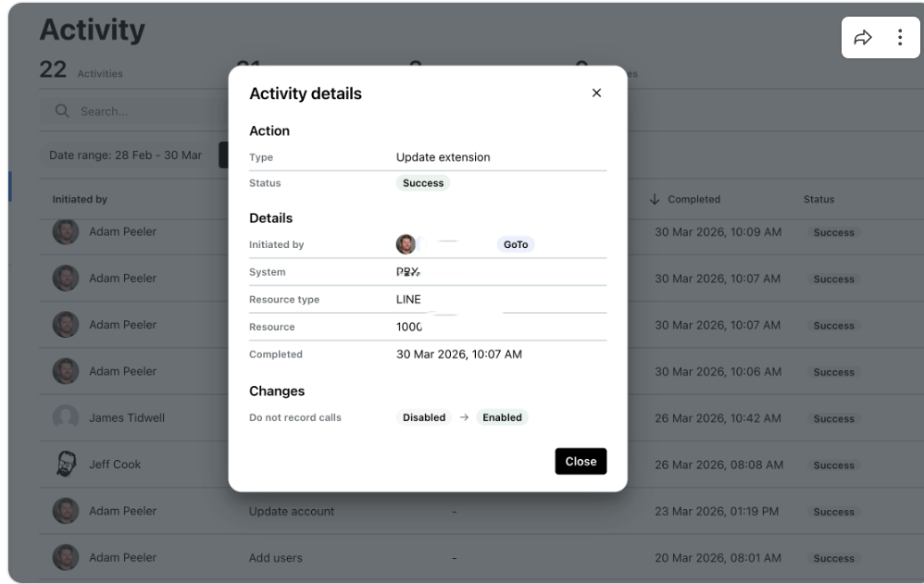This screenshot has height=584, width=924.
Task: Sort by the Completed column header
Action: click(693, 199)
